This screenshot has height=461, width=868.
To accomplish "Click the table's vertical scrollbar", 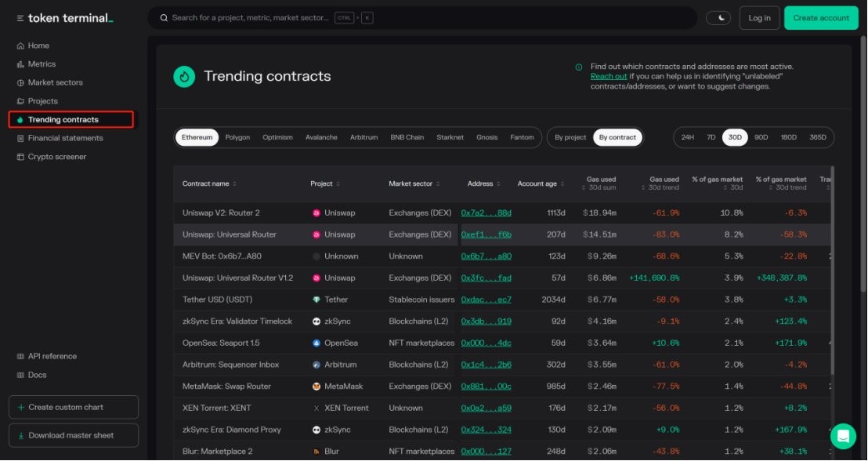I will pos(832,271).
